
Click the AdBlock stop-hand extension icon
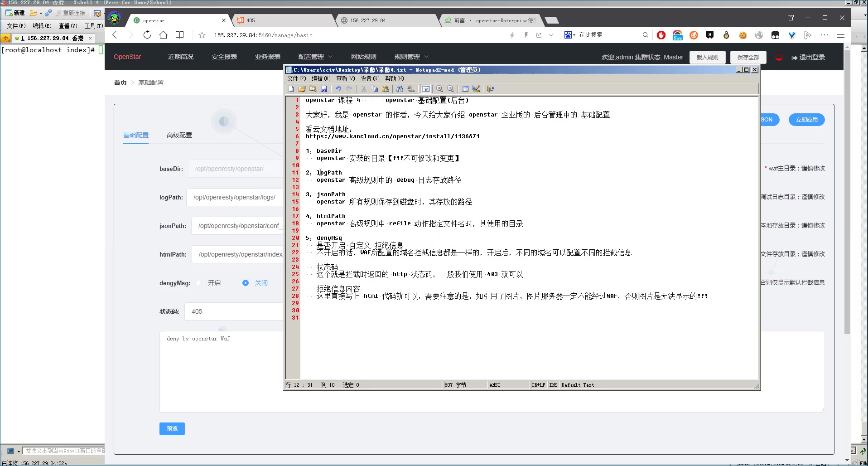coord(661,35)
